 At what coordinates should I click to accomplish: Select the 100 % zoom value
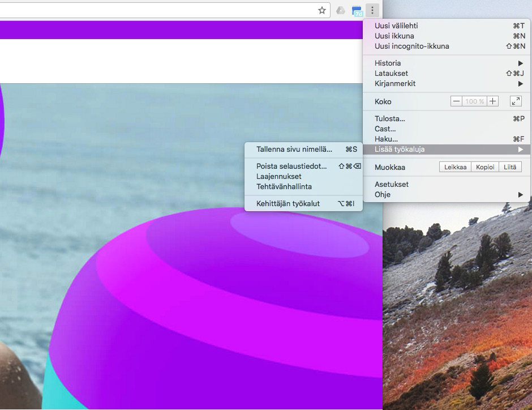click(x=474, y=101)
